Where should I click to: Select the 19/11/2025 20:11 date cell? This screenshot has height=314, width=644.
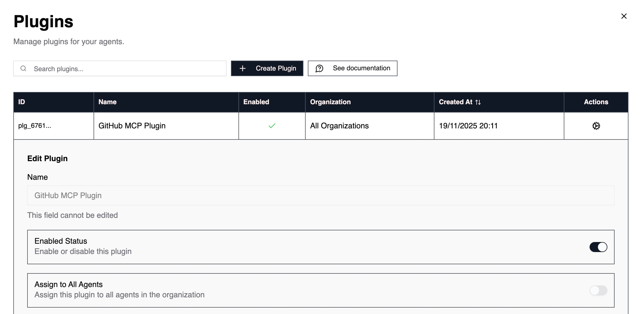(x=499, y=126)
